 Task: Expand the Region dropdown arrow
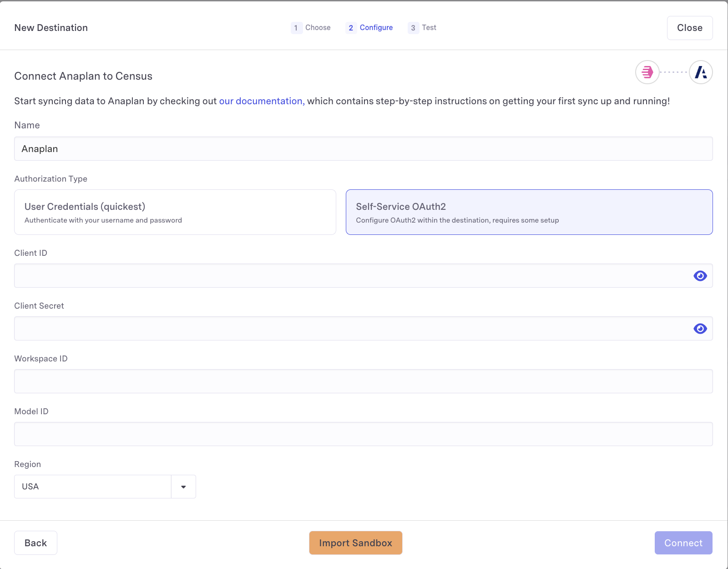[x=183, y=487]
